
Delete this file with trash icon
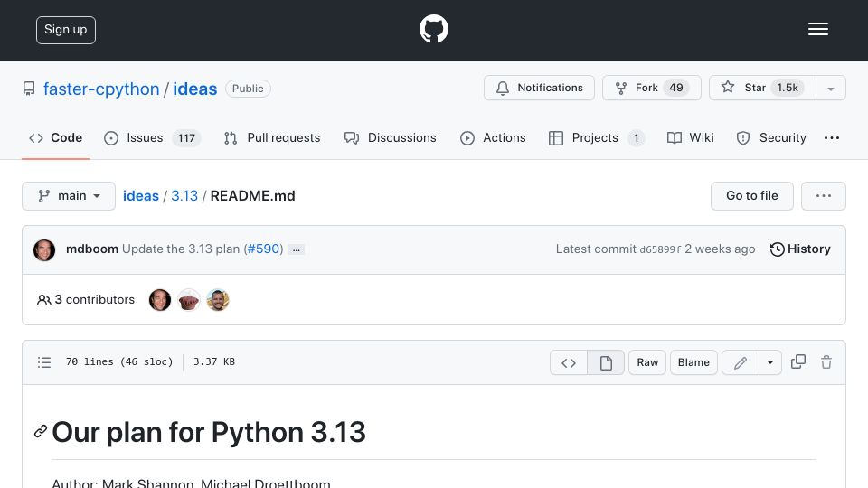[x=826, y=361]
